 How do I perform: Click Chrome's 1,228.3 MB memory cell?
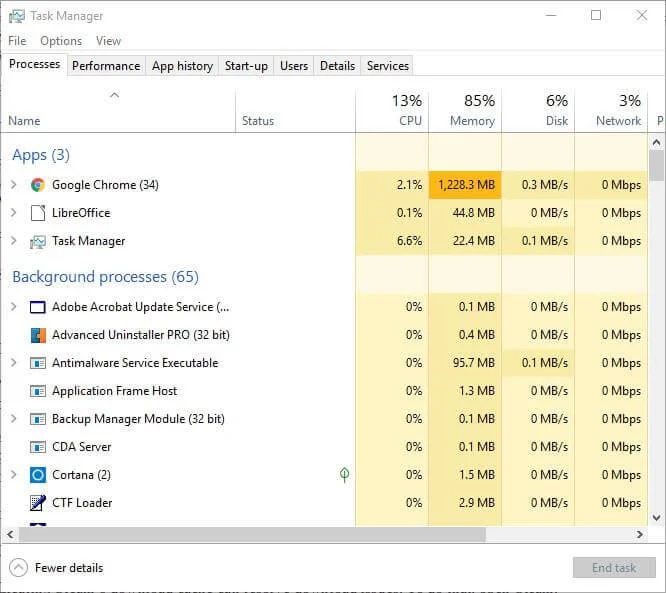point(465,185)
